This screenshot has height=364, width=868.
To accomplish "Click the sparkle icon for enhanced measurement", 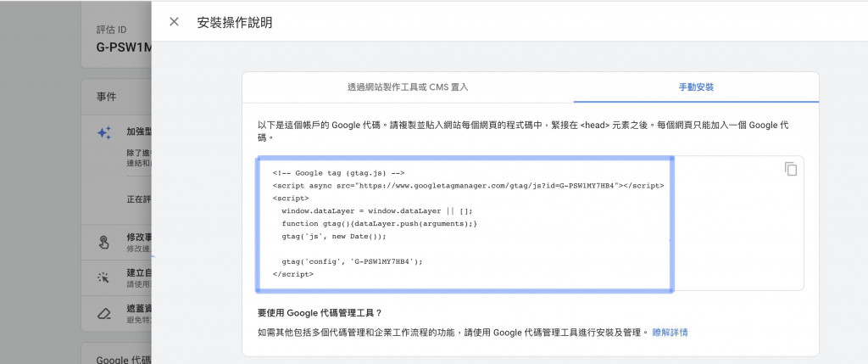I will (104, 133).
